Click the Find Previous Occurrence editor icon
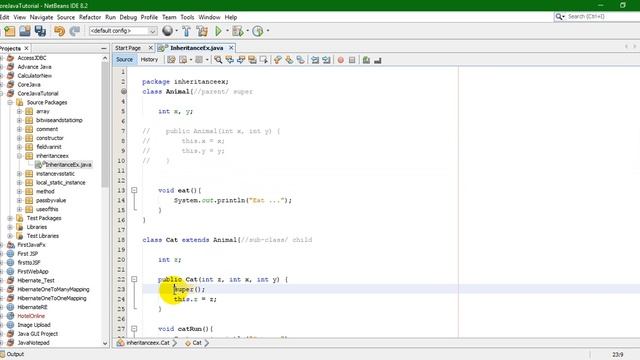Image resolution: width=640 pixels, height=360 pixels. (230, 60)
